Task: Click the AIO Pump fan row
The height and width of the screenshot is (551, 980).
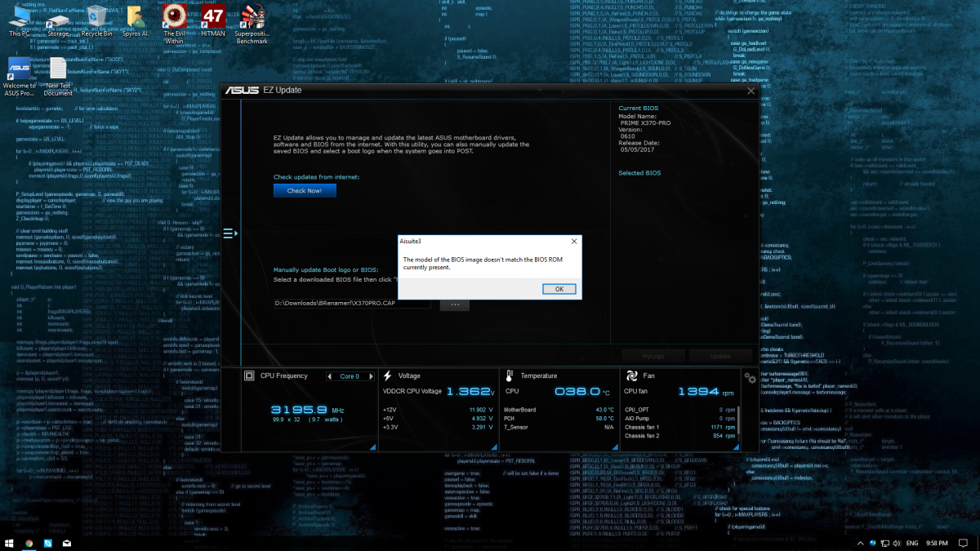Action: click(679, 418)
